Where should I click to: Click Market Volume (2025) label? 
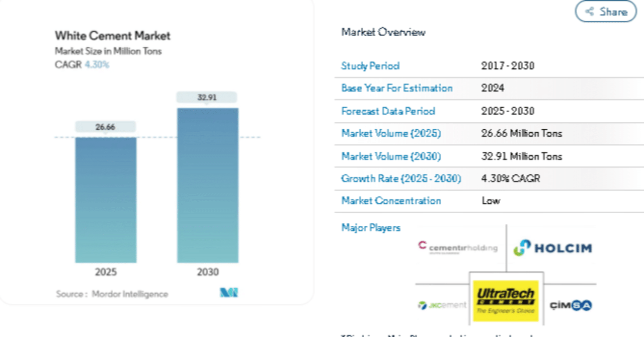point(391,133)
